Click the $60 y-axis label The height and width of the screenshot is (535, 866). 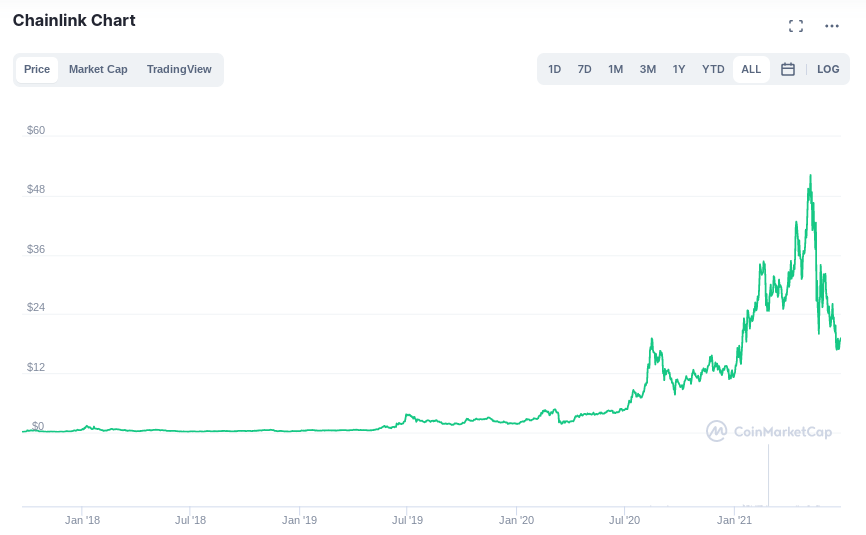(x=36, y=130)
